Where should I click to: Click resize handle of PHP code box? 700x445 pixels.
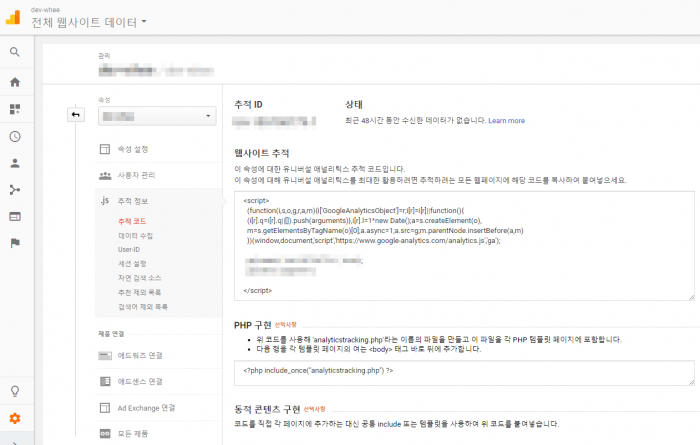pyautogui.click(x=691, y=382)
